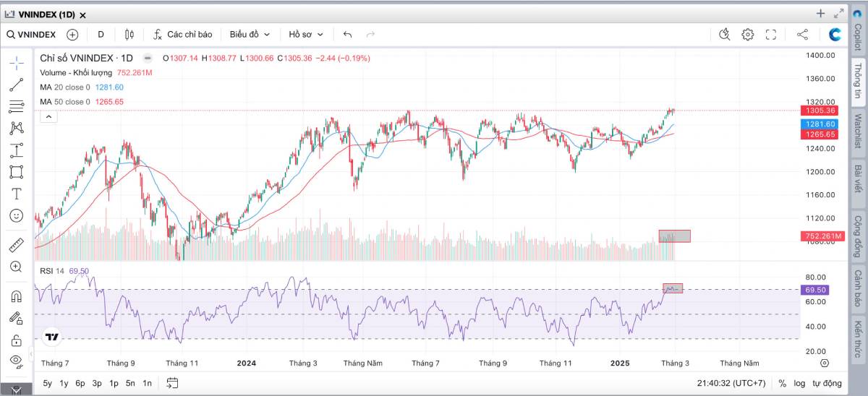Screen dimensions: 868x396
Task: Open the Cảnh báo side tab
Action: (857, 288)
